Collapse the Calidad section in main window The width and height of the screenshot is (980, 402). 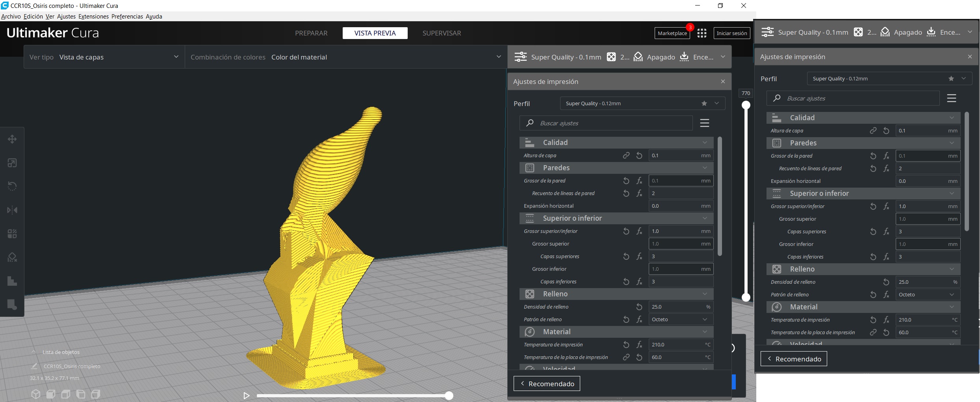coord(616,143)
